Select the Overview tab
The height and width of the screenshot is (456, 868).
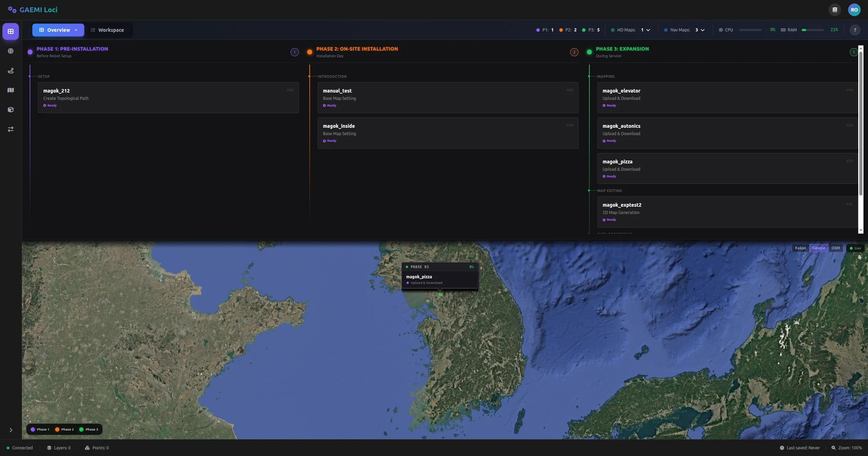(x=58, y=30)
